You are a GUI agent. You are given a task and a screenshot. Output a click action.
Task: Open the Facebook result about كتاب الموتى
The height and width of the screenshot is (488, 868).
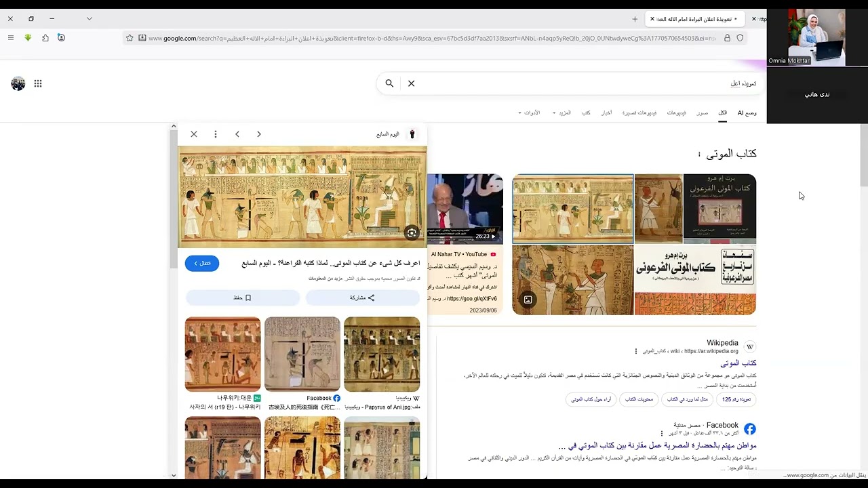657,446
